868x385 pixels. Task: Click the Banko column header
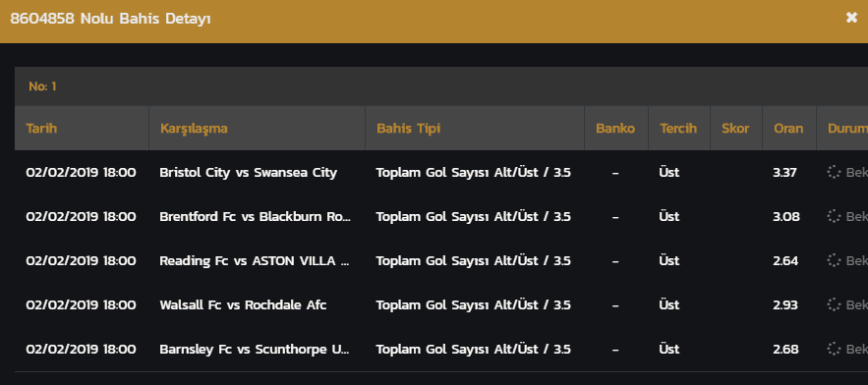pyautogui.click(x=615, y=129)
